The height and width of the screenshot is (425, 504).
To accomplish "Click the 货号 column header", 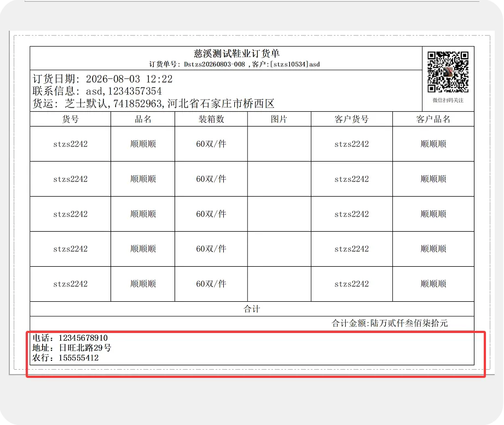I will coord(71,119).
